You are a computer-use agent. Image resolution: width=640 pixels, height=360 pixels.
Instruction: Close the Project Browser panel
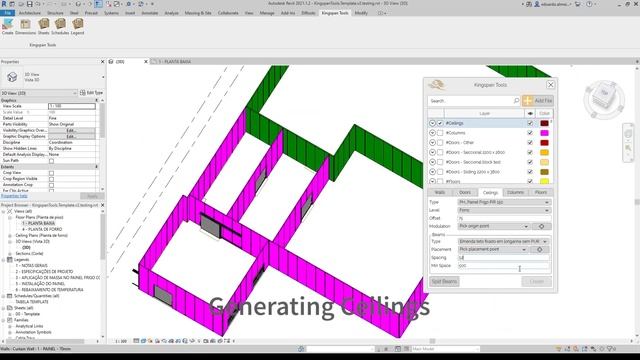click(x=102, y=205)
